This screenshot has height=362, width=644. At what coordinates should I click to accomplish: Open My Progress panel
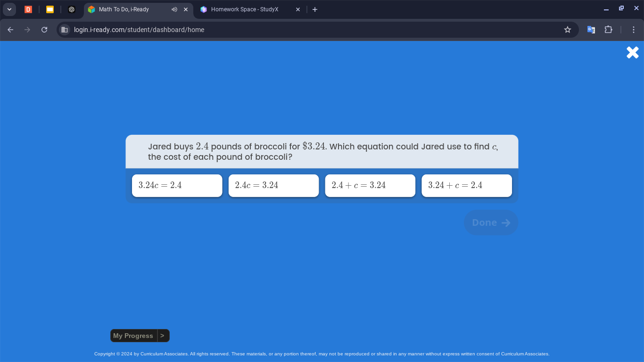[133, 336]
